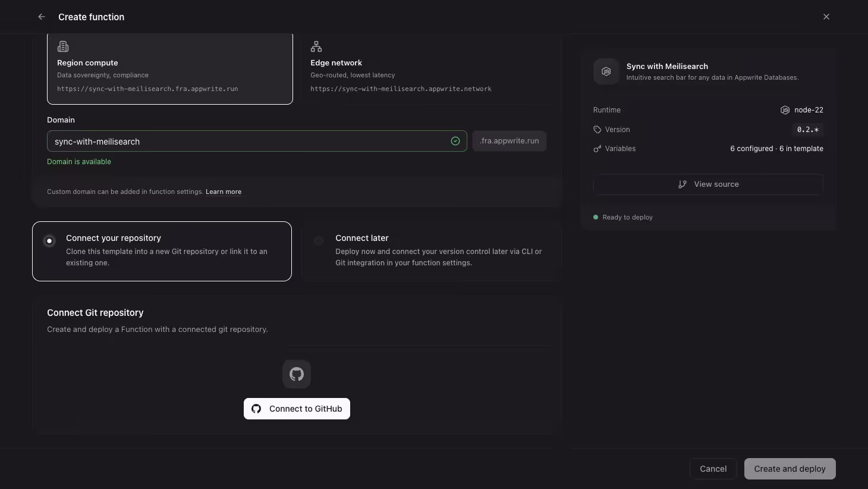Click the Create and deploy button
This screenshot has height=489, width=868.
pyautogui.click(x=790, y=469)
